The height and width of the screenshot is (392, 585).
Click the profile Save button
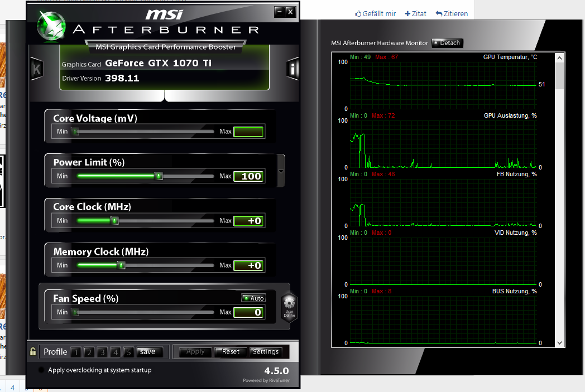tap(150, 352)
